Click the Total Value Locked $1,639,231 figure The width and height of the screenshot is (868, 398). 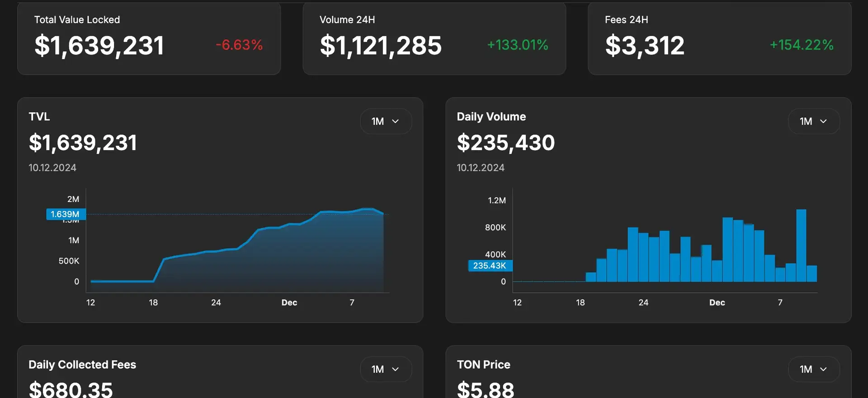pyautogui.click(x=99, y=46)
